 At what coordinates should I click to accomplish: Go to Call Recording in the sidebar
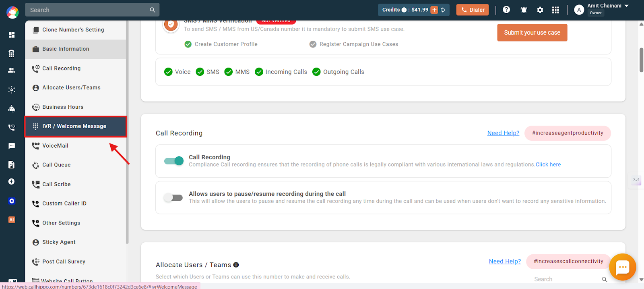(76, 69)
